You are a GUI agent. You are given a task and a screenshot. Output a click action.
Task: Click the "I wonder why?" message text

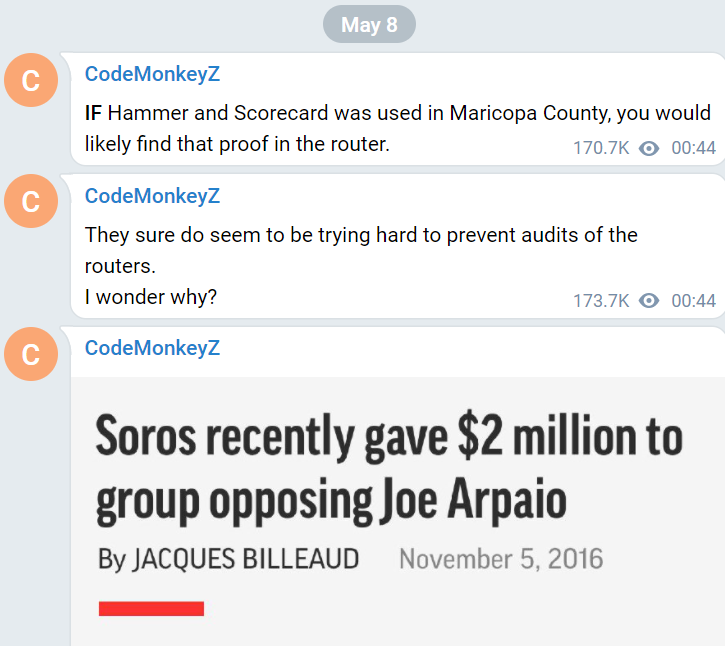click(x=151, y=297)
